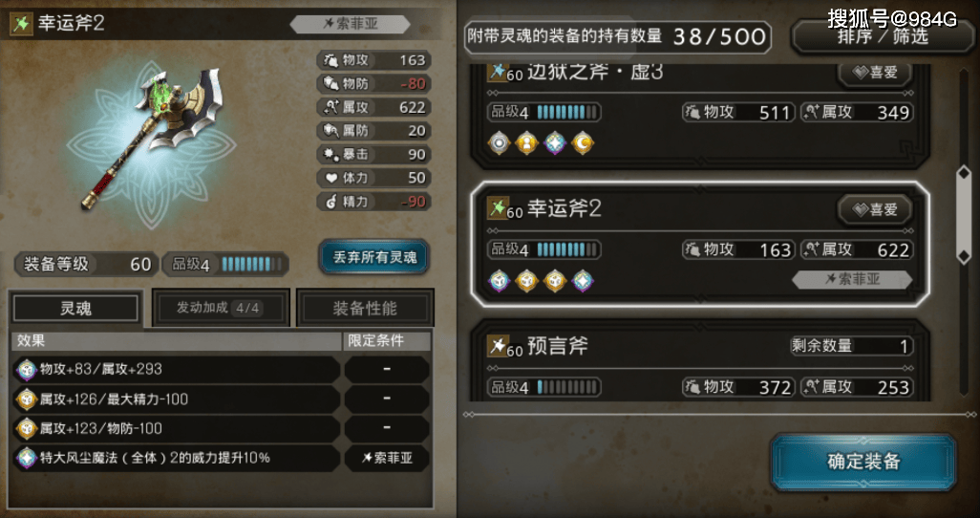Select the 灵魂 tab
This screenshot has width=980, height=518.
click(75, 309)
